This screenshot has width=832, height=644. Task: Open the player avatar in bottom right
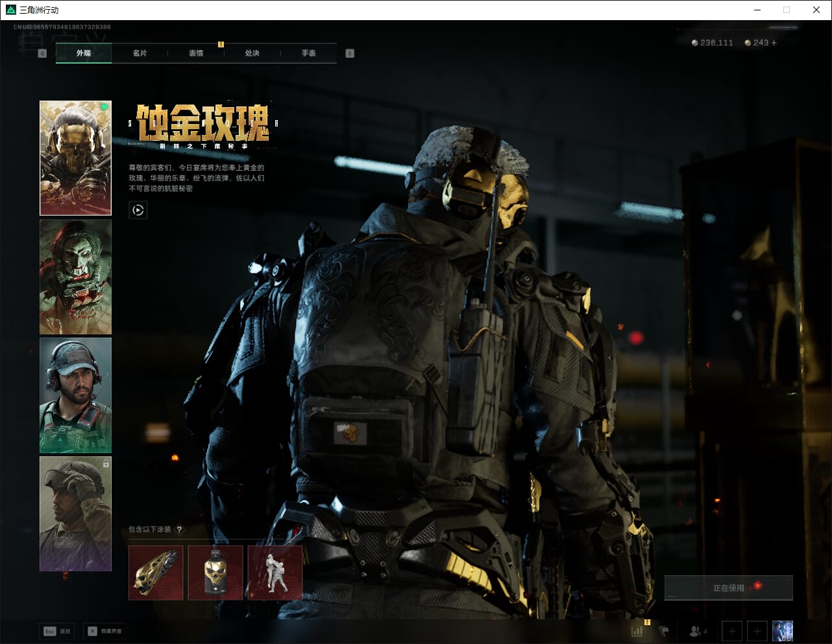pos(782,630)
